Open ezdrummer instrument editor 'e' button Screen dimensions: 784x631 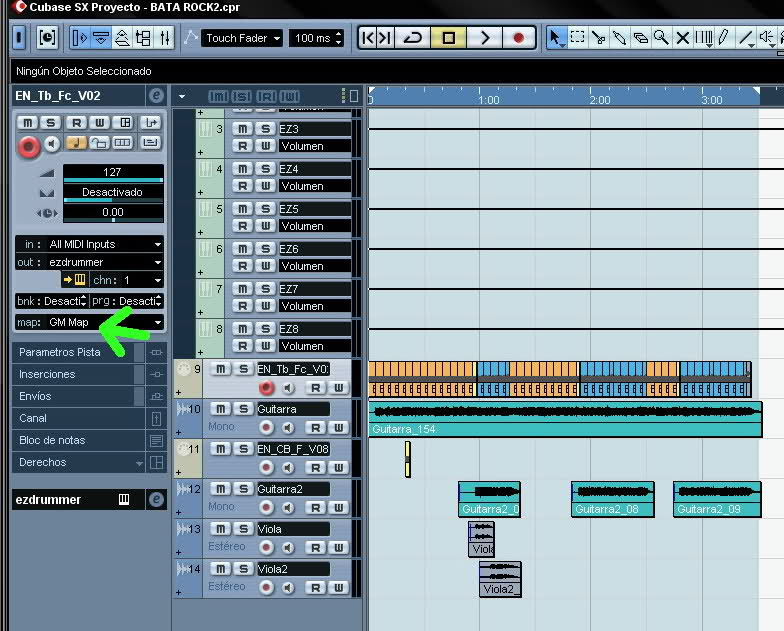(x=155, y=500)
